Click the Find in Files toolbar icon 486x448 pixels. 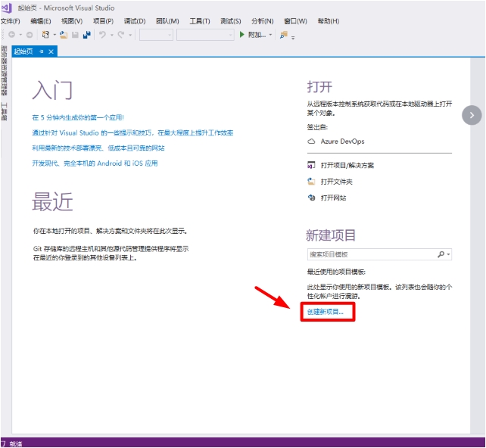284,35
